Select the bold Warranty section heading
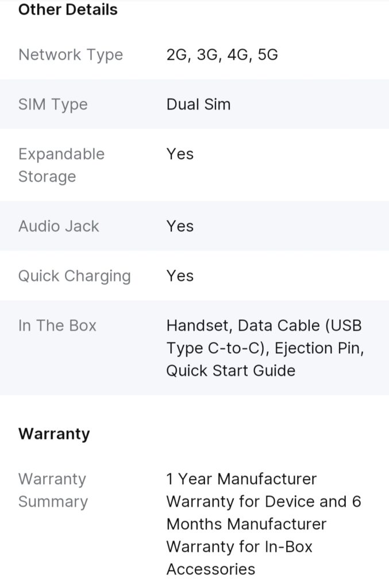This screenshot has height=588, width=389. [54, 434]
